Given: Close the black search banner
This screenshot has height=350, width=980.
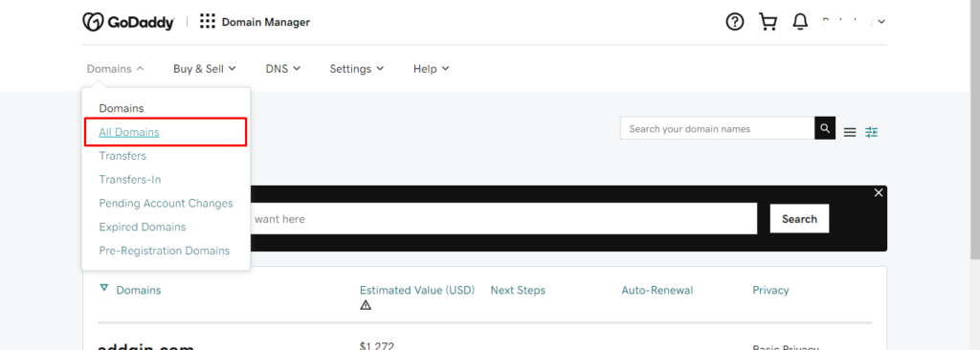Looking at the screenshot, I should coord(879,192).
